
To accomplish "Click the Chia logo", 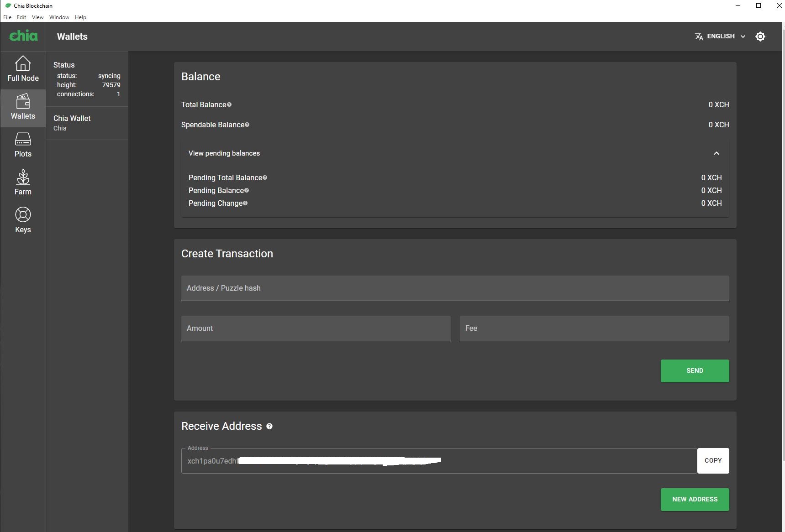I will (23, 36).
